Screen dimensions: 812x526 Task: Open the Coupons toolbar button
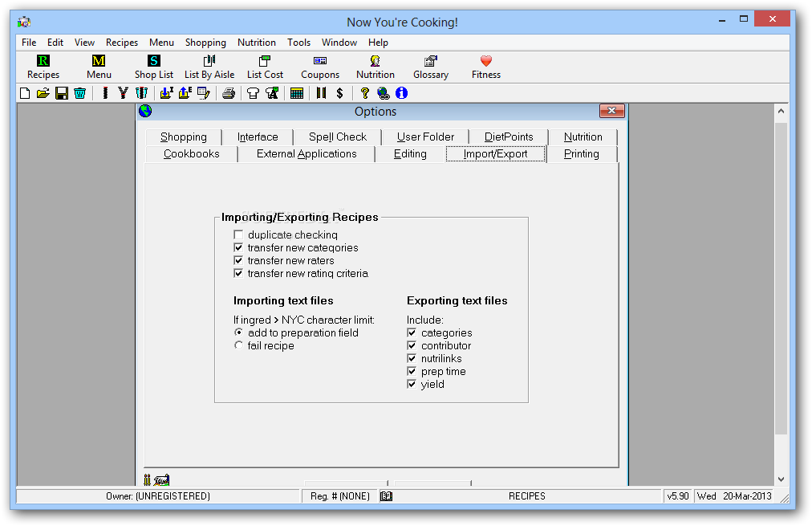[x=320, y=67]
